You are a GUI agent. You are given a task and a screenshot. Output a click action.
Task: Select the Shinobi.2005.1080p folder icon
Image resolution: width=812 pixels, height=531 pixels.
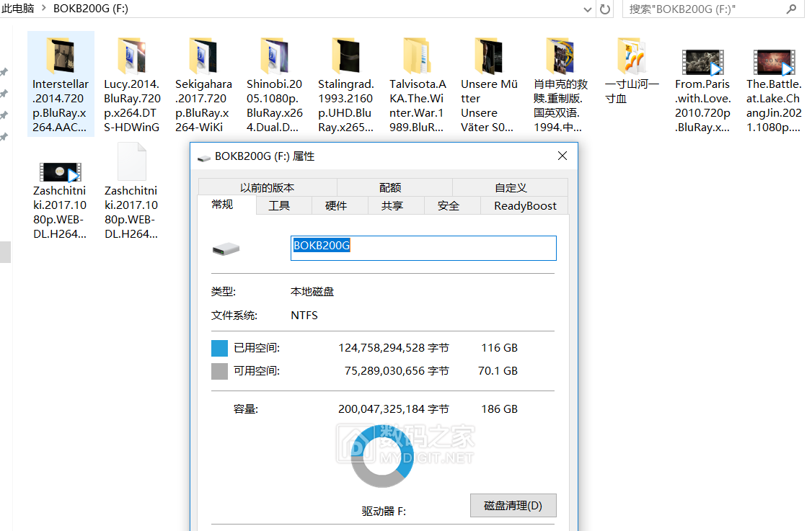coord(275,55)
